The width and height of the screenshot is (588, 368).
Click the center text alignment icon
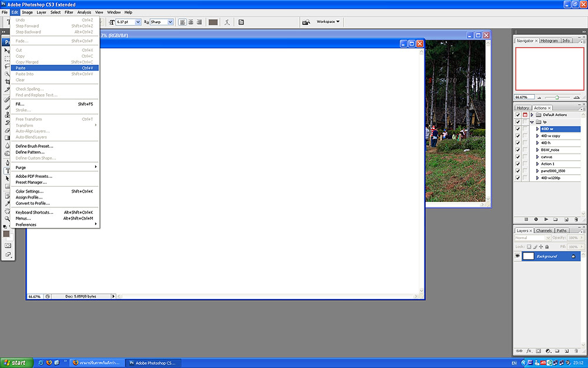tap(191, 22)
